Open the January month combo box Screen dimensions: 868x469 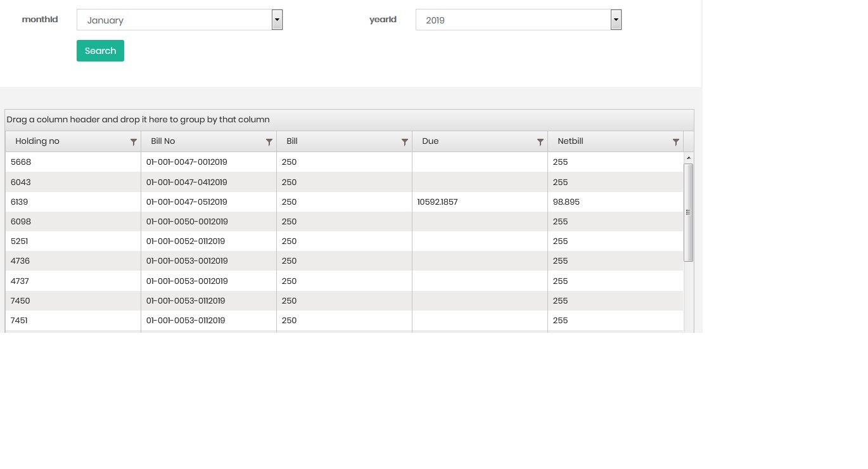(x=174, y=20)
